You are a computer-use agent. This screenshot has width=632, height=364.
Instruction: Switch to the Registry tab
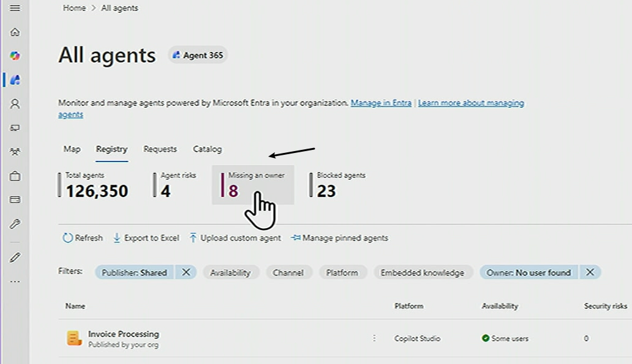(x=111, y=149)
